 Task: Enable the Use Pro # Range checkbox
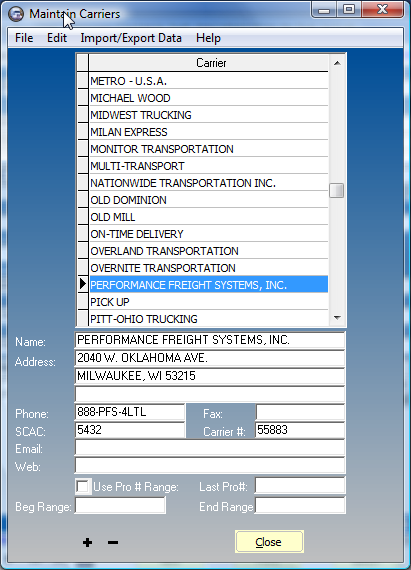(83, 486)
